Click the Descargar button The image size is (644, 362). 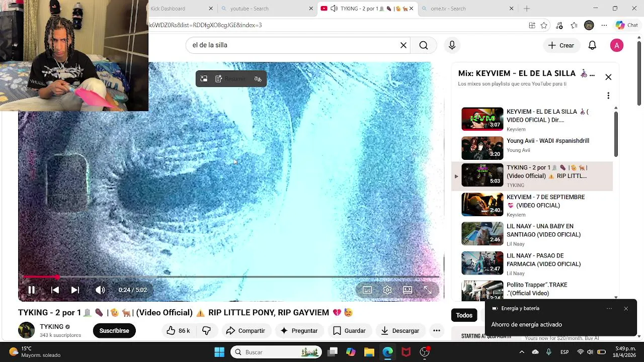400,331
